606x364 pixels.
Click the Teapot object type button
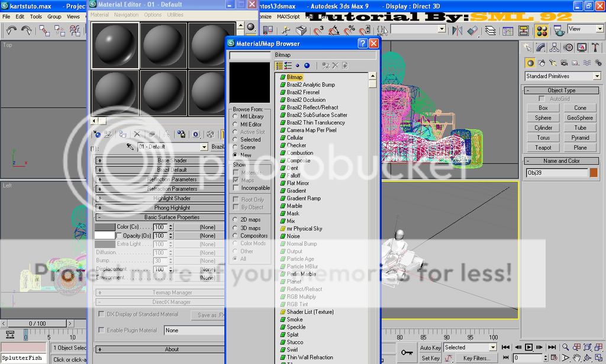543,147
